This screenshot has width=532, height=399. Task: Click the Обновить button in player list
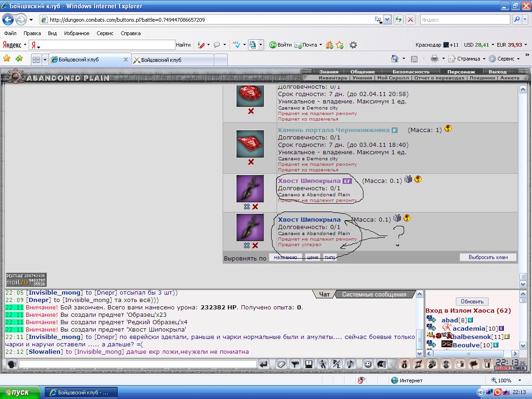pos(472,301)
